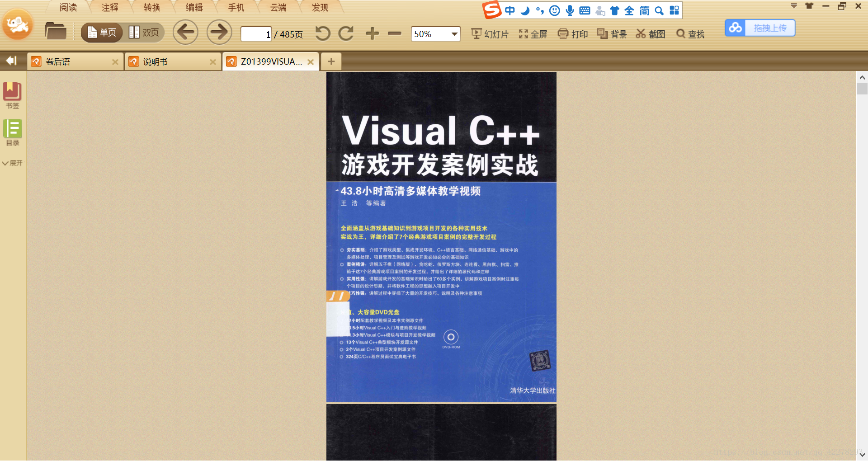This screenshot has width=868, height=461.
Task: Click the drag-to-upload cloud button (拖拽上传)
Action: [x=760, y=28]
